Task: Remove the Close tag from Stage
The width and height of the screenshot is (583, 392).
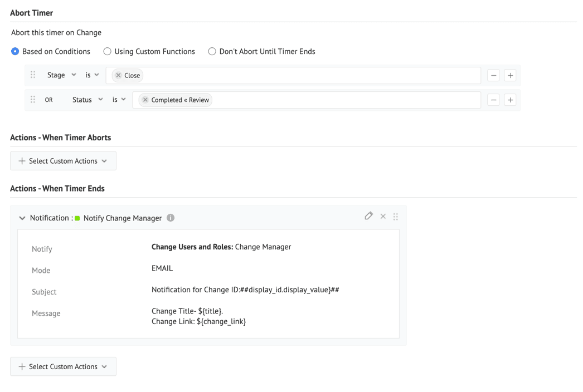Action: [x=118, y=75]
